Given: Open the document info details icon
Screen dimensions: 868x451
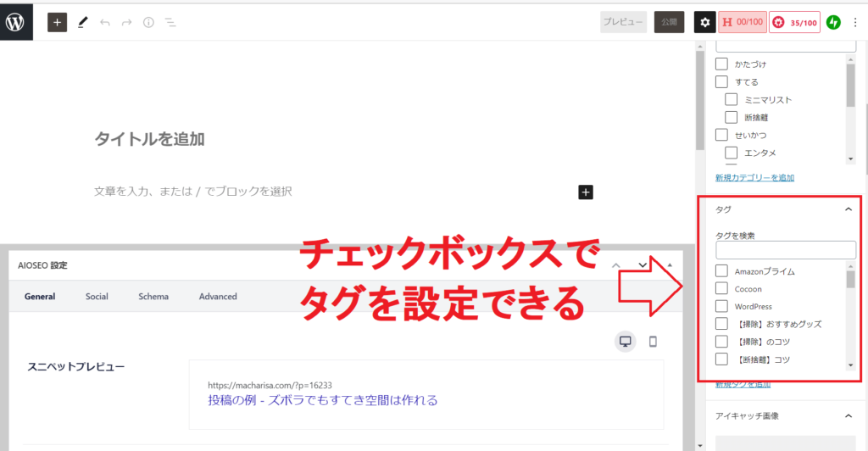Looking at the screenshot, I should [x=148, y=23].
